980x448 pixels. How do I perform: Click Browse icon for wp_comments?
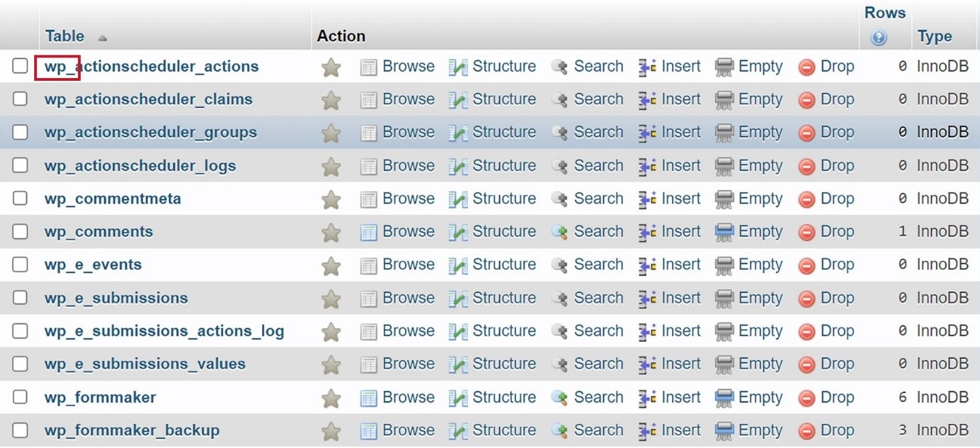pos(368,232)
